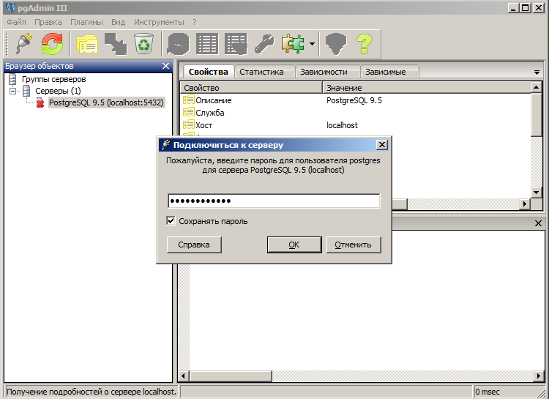
Task: Close the Браузер объектов panel
Action: [x=166, y=66]
